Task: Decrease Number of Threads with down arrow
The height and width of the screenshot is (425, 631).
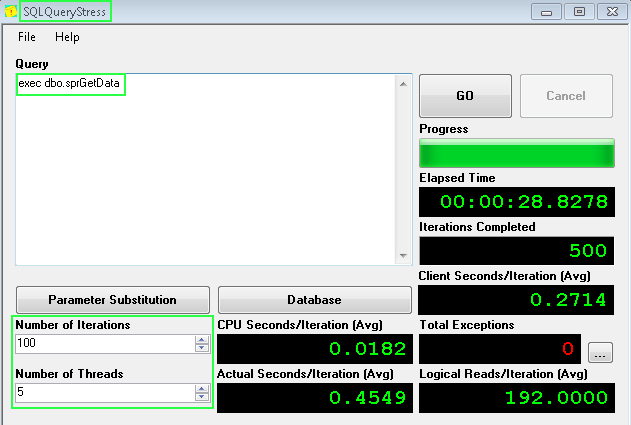Action: [202, 397]
